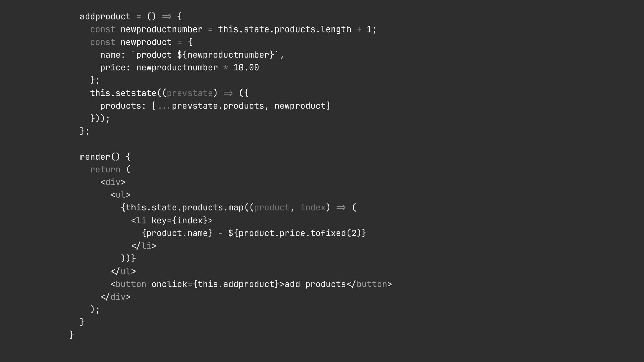Viewport: 644px width, 362px height.
Task: Click the index parameter in map callback
Action: [x=313, y=207]
